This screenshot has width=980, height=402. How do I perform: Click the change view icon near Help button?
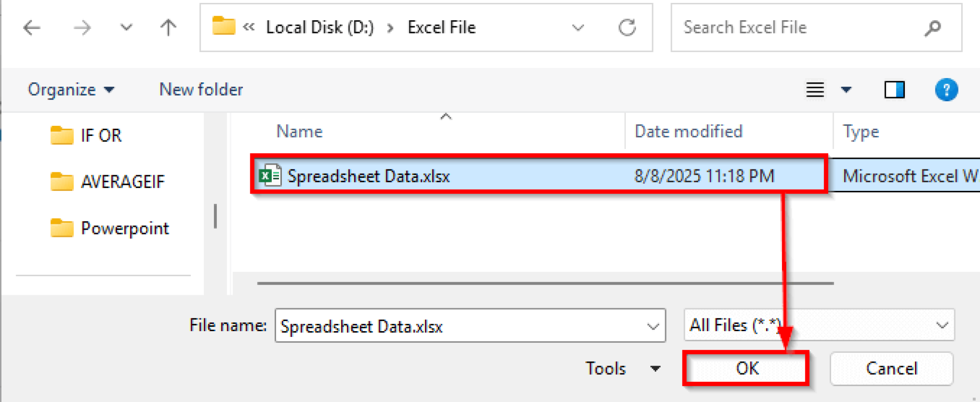click(x=815, y=89)
